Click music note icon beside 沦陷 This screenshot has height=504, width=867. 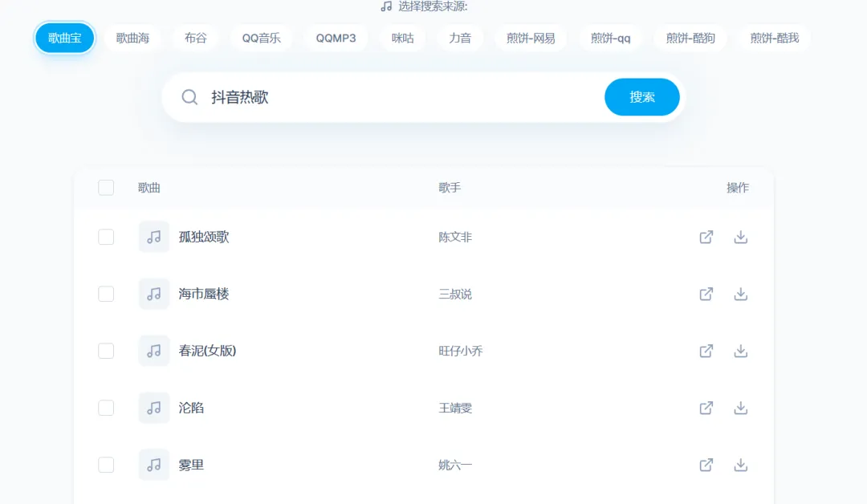[x=153, y=408]
